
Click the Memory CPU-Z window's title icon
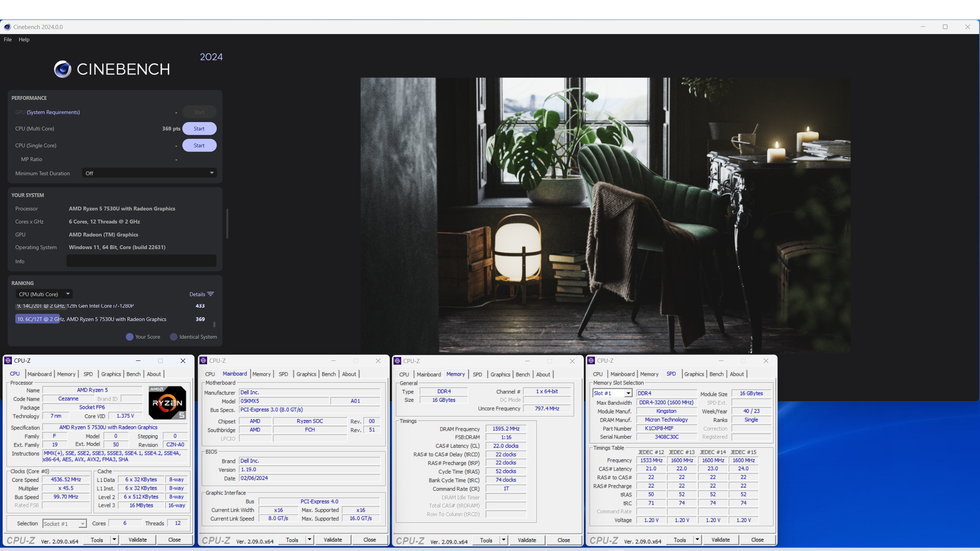pos(398,361)
